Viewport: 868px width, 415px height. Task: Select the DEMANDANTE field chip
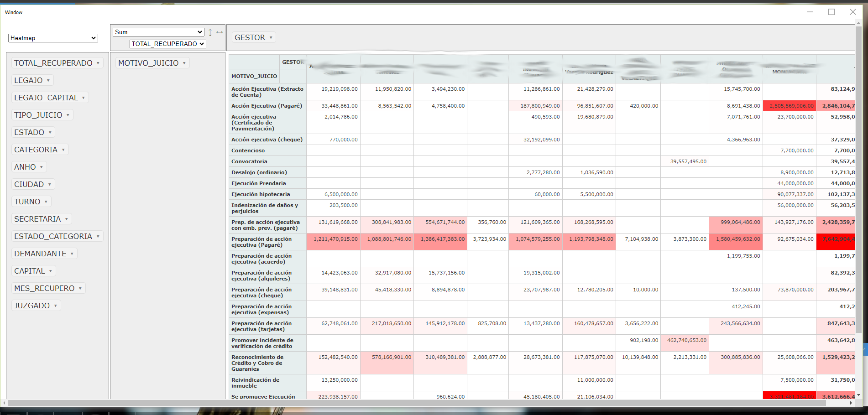pos(40,254)
